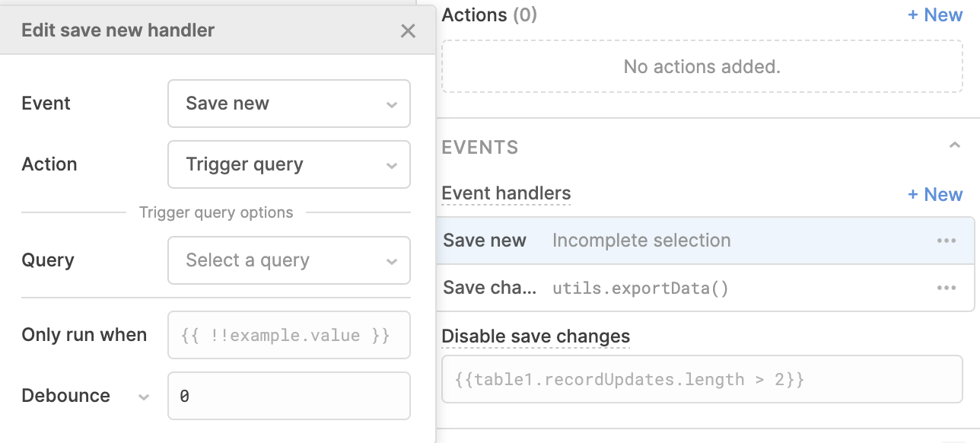Click the Debounce value field

[289, 396]
